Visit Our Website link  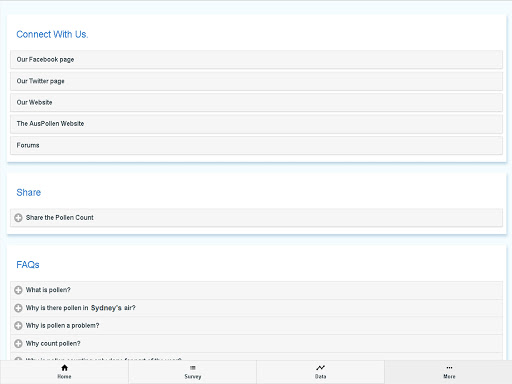coord(256,102)
